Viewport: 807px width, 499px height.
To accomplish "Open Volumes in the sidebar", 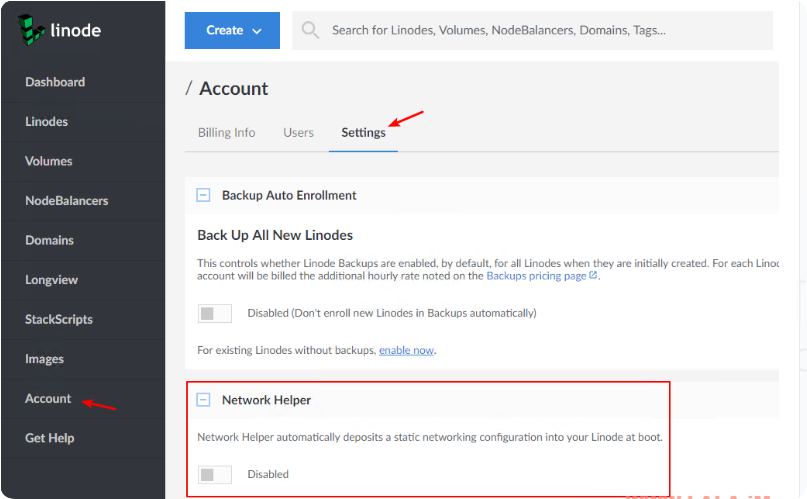I will pyautogui.click(x=48, y=161).
